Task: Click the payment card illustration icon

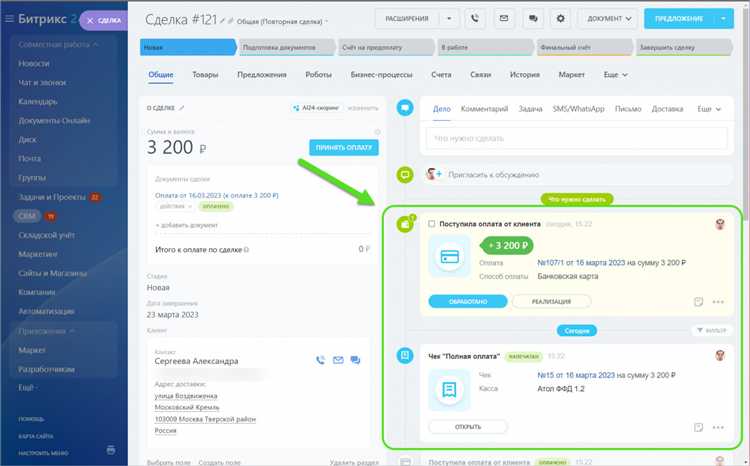Action: pos(449,257)
